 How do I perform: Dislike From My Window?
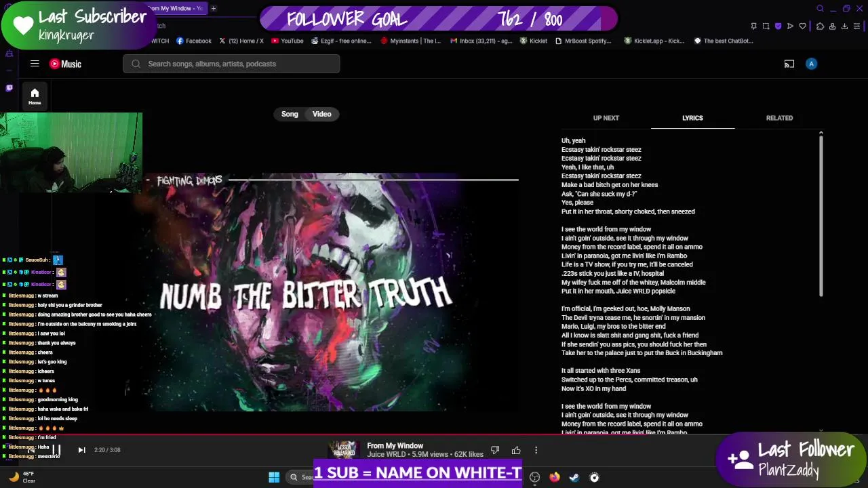click(495, 450)
